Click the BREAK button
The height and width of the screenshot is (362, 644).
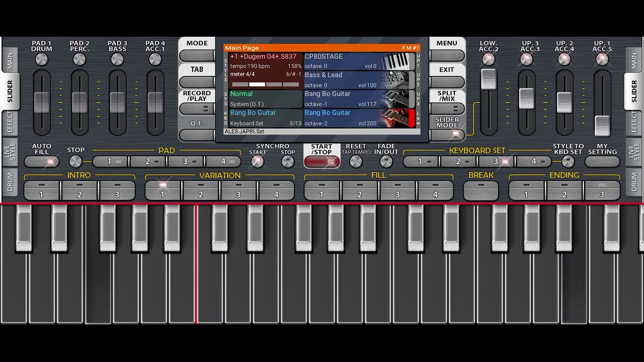[x=481, y=191]
